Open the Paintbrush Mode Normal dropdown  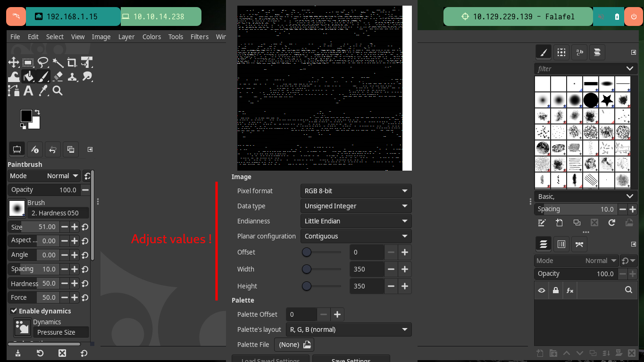point(44,176)
